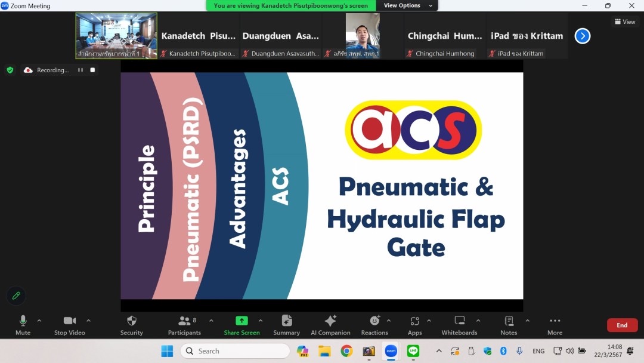Image resolution: width=644 pixels, height=363 pixels.
Task: Open the notification bell icon
Action: (630, 351)
